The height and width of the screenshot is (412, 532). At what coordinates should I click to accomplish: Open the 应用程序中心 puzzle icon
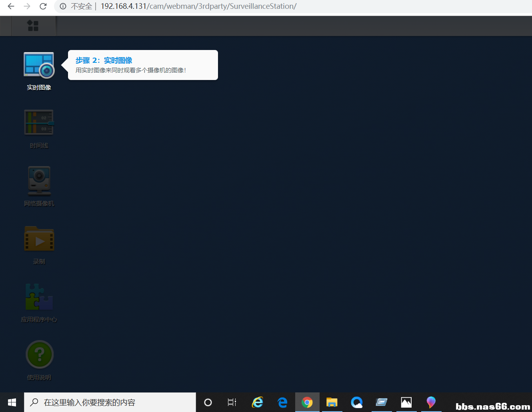pos(39,297)
